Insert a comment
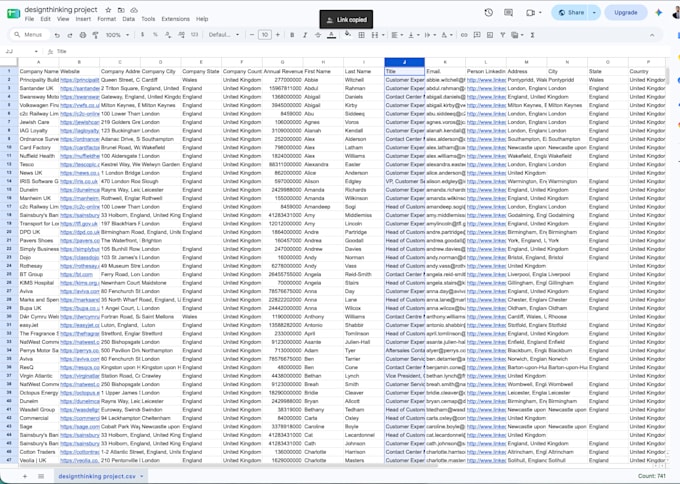This screenshot has width=680, height=484. (x=477, y=35)
